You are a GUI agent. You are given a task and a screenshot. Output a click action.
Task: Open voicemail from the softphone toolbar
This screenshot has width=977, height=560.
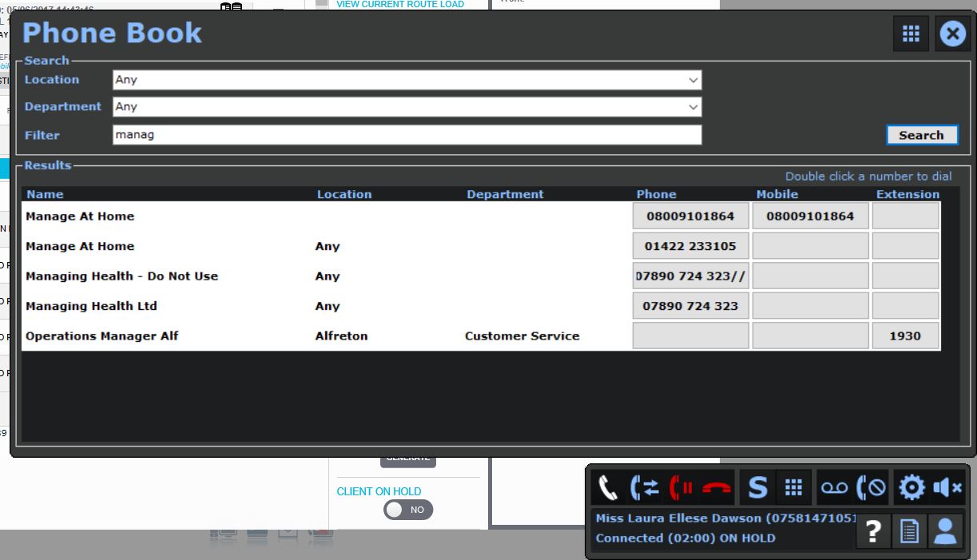pos(835,487)
